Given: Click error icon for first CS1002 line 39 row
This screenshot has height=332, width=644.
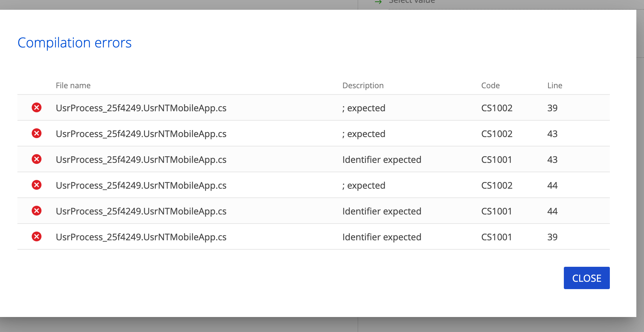Looking at the screenshot, I should [x=37, y=107].
